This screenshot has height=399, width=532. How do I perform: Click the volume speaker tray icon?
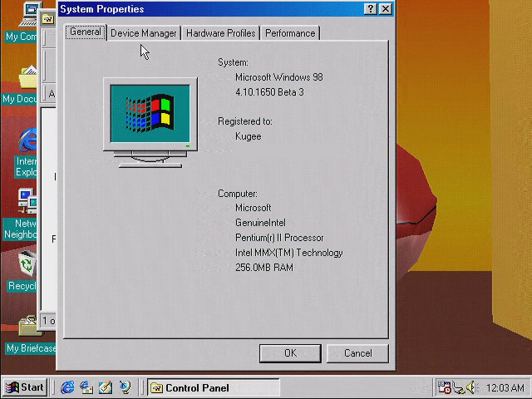tap(472, 387)
